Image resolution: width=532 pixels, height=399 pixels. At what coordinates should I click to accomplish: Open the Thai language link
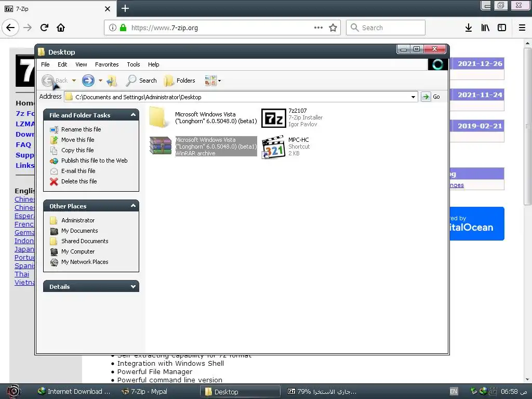[x=22, y=274]
